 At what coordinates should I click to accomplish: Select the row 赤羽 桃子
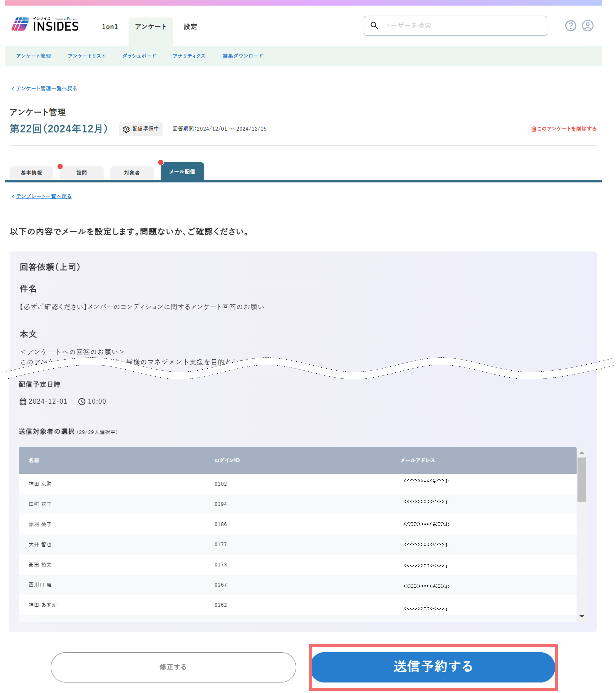[x=298, y=524]
